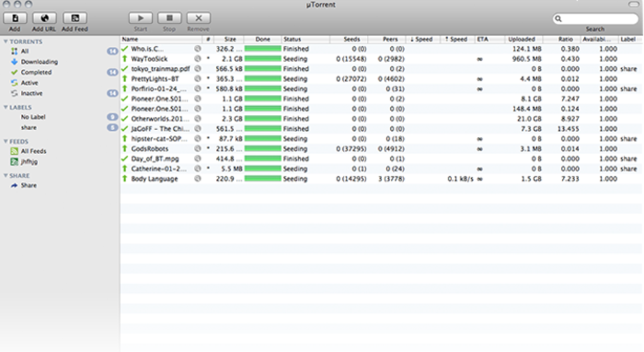Click the Completed count badge

[x=112, y=73]
